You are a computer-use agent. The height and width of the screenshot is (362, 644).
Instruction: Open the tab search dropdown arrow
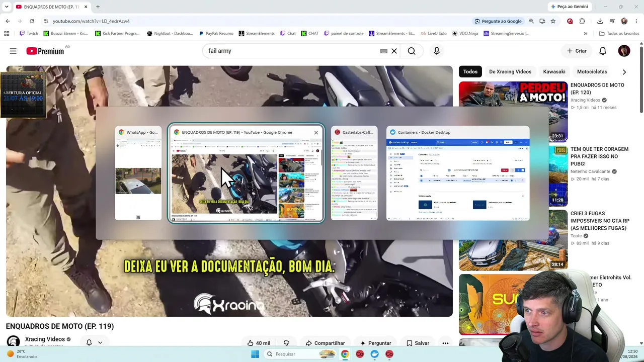click(7, 7)
